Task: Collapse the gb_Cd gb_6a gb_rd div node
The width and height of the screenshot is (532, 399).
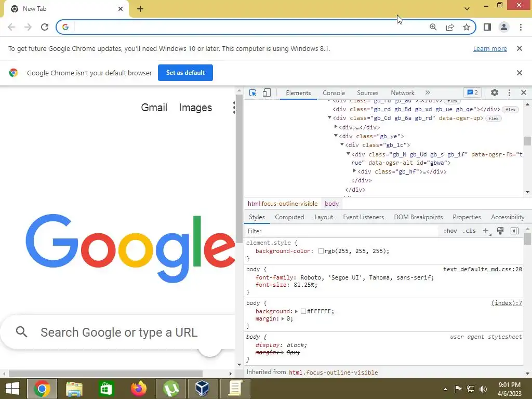Action: 329,117
